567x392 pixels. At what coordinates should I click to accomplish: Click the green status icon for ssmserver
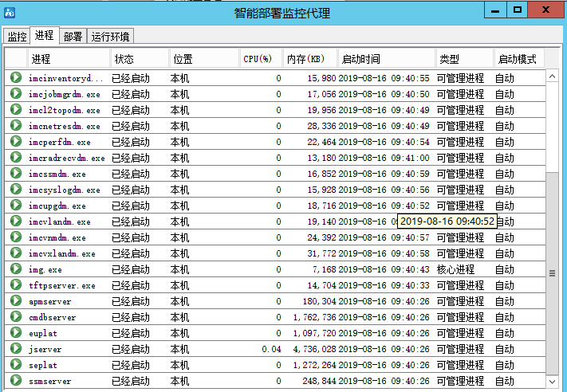[x=16, y=380]
